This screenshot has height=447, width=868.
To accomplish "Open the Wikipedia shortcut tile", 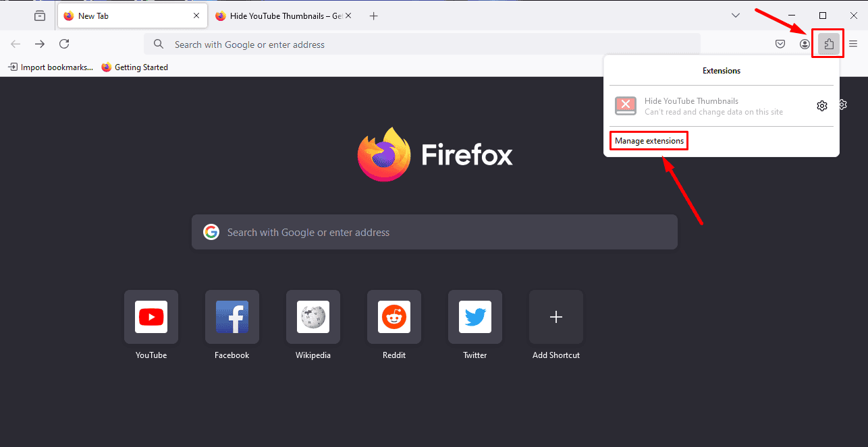I will (313, 317).
